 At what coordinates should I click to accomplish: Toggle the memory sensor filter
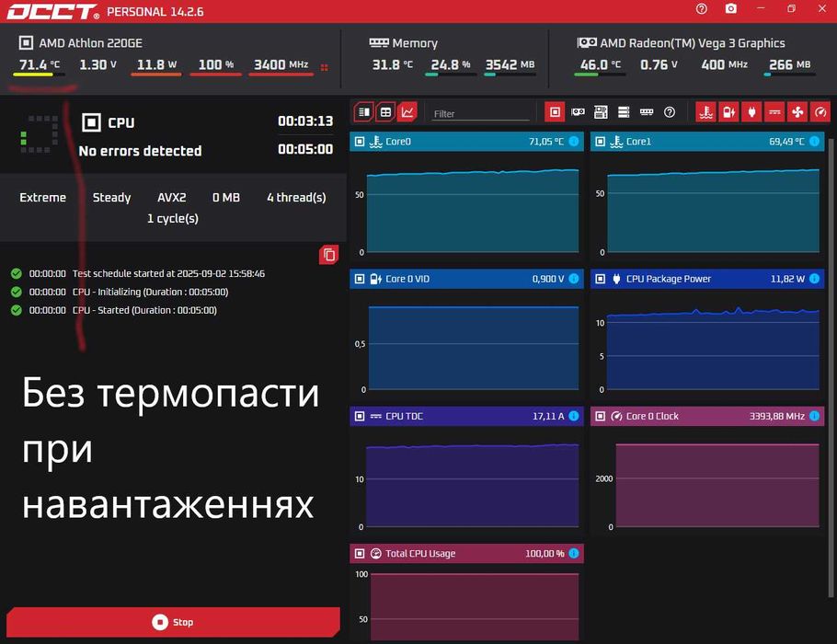point(647,112)
